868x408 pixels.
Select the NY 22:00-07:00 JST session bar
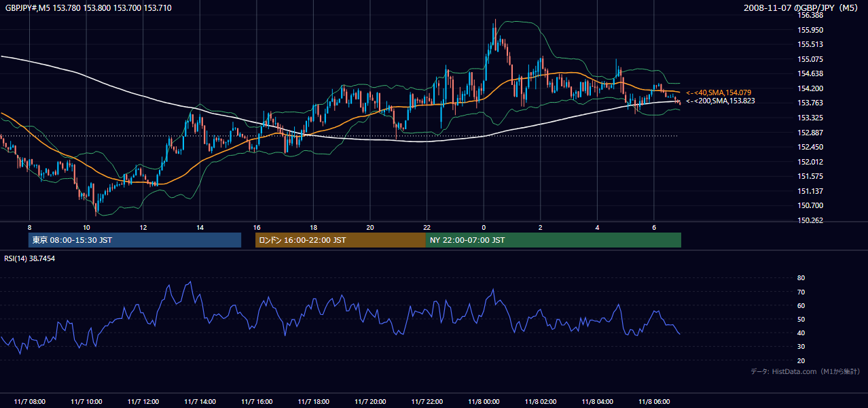554,240
